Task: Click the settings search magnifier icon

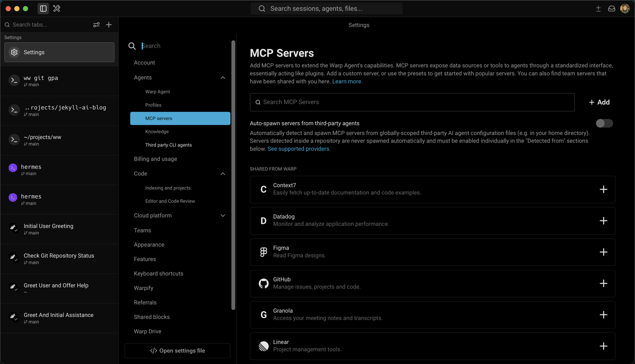Action: [x=132, y=46]
